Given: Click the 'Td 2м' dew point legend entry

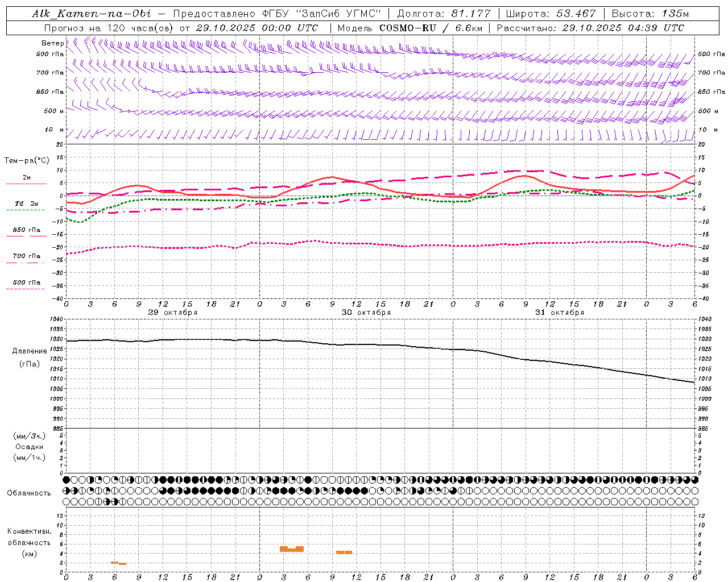Looking at the screenshot, I should tap(26, 203).
